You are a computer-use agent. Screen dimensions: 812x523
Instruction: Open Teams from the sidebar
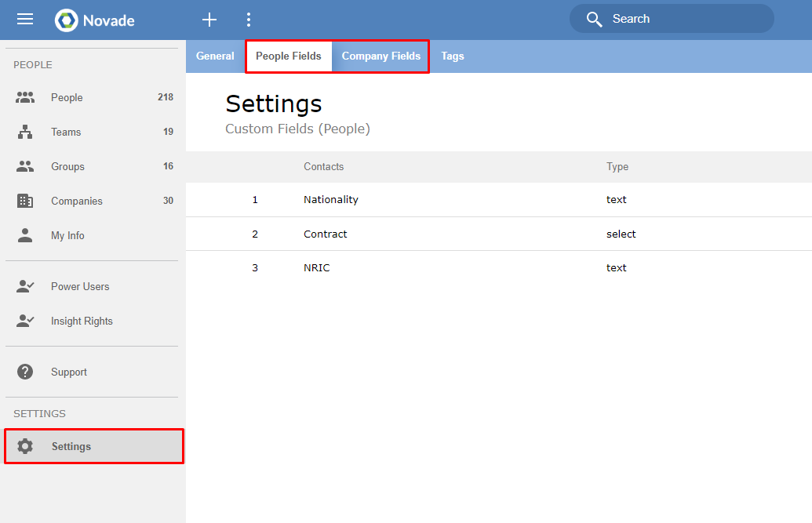(67, 132)
